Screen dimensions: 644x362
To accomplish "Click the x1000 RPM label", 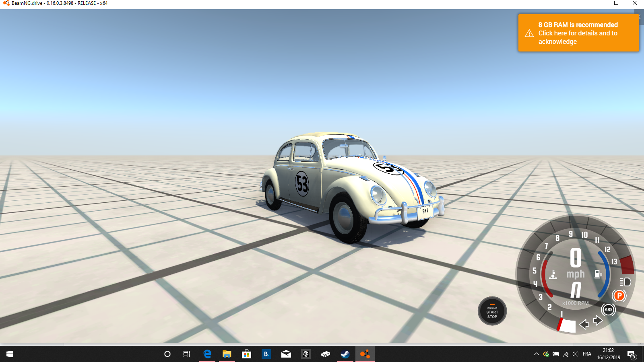I will (x=575, y=303).
